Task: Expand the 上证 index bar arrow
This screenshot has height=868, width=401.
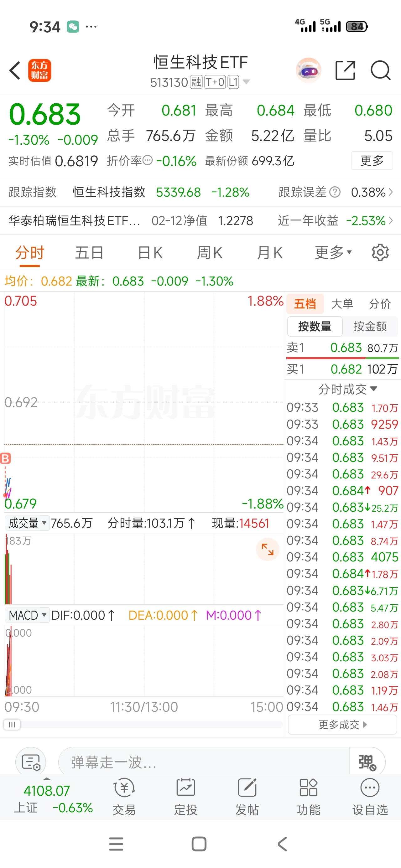Action: pos(47,779)
